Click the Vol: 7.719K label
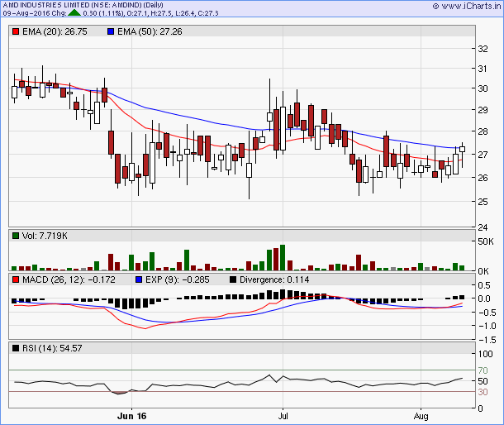504x425 pixels. (45, 236)
